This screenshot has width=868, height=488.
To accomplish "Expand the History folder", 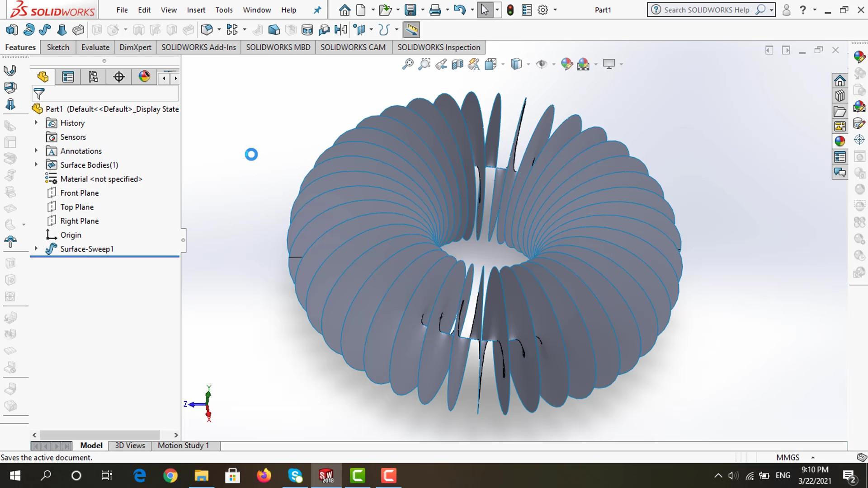I will 36,122.
